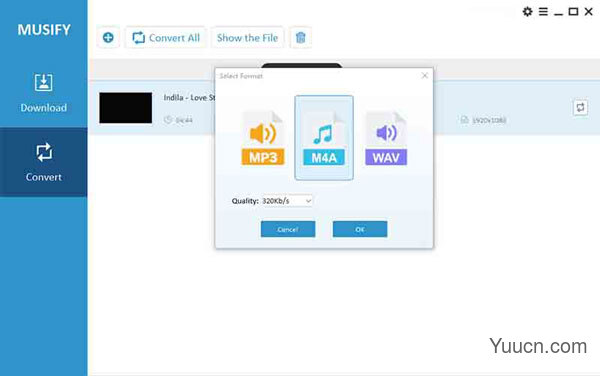The height and width of the screenshot is (376, 600).
Task: Select the WAV format icon
Action: (x=386, y=138)
